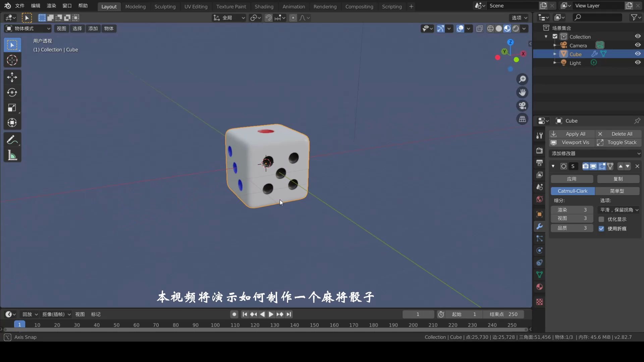Drag the 视图 subdivision level slider
This screenshot has height=362, width=644.
click(572, 218)
